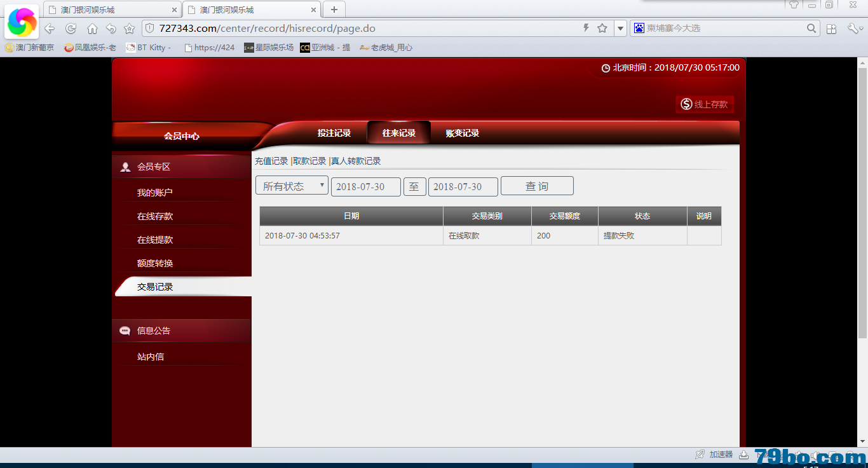Click the undo closed tab icon
This screenshot has height=468, width=868.
(111, 29)
